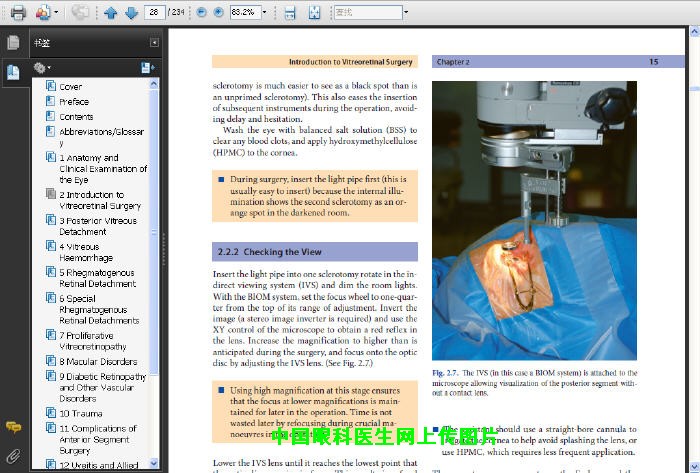Open bookmark '3 Posterior Vitreous Detachment'
The image size is (700, 473).
click(97, 226)
